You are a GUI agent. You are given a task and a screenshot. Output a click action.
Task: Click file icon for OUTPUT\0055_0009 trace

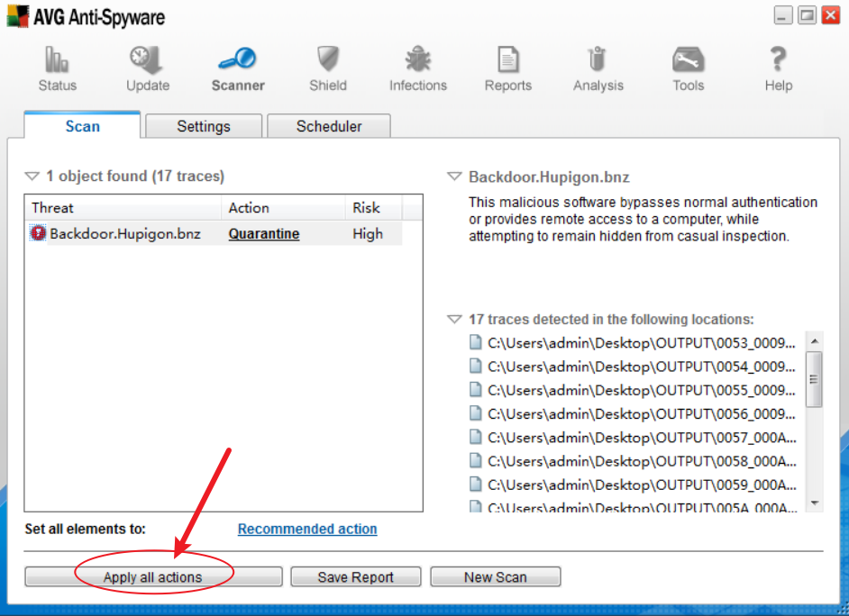pyautogui.click(x=475, y=389)
